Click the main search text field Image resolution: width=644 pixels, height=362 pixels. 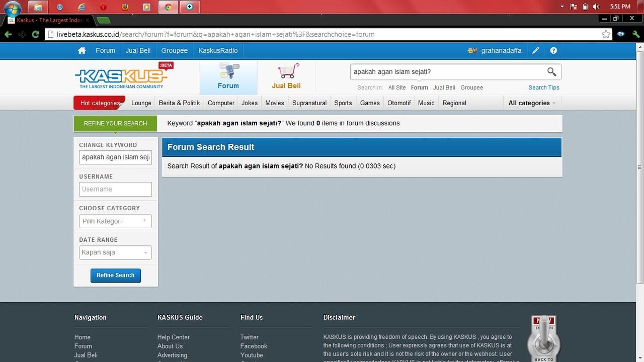(447, 72)
